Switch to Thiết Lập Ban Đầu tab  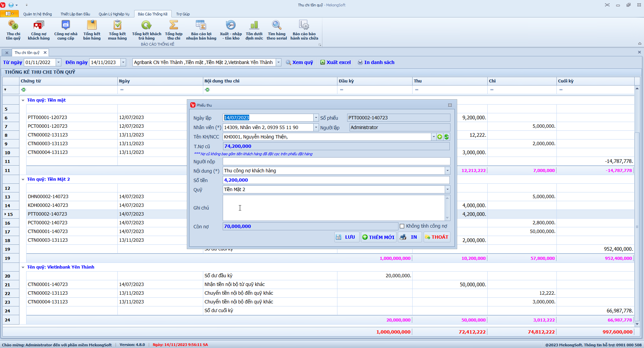coord(75,14)
